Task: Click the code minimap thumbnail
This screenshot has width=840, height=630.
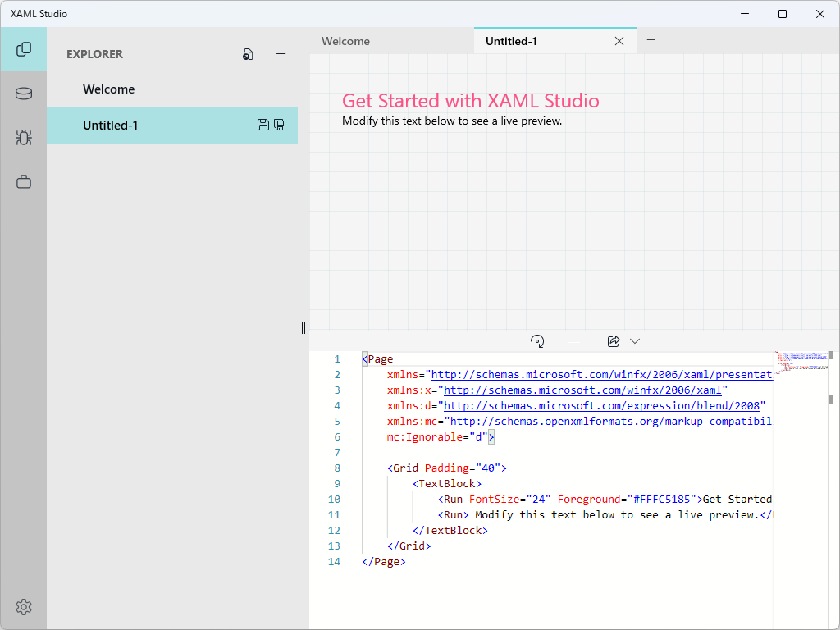Action: [800, 362]
